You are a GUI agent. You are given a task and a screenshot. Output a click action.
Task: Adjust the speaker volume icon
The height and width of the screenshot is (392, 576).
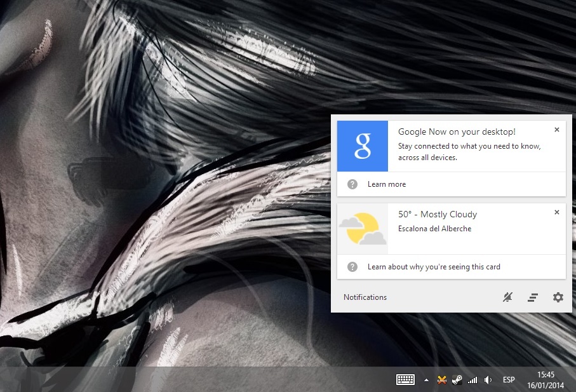pyautogui.click(x=487, y=379)
